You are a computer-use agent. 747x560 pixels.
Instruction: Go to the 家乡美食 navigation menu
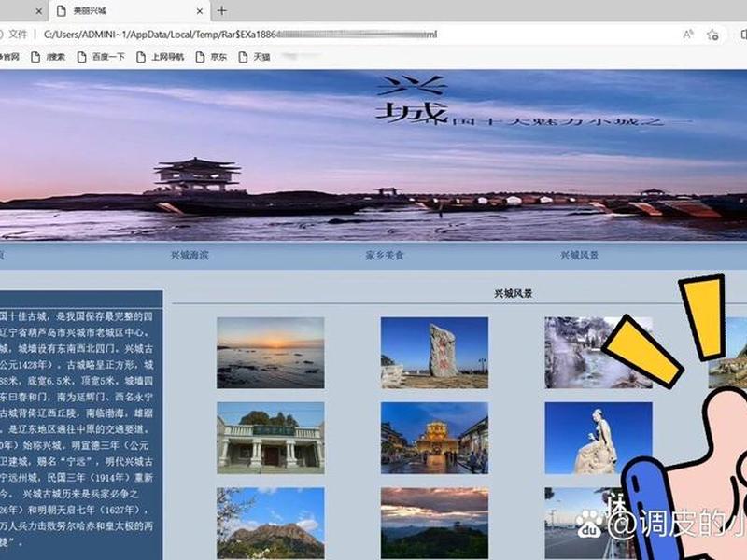(x=385, y=255)
